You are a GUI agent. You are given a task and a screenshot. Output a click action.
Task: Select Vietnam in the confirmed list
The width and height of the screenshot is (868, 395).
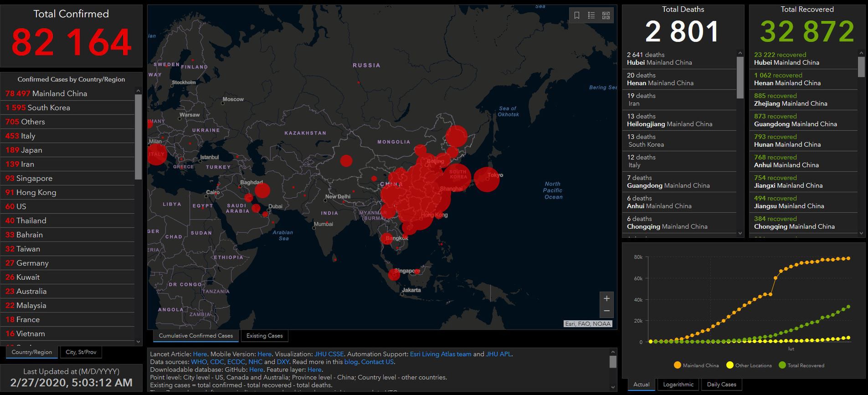[x=67, y=333]
